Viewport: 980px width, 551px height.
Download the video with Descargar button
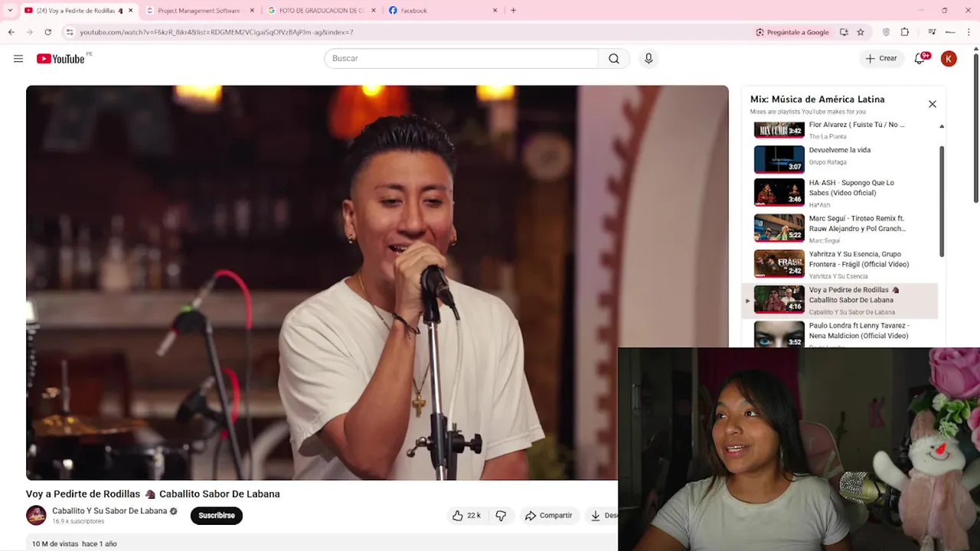603,516
